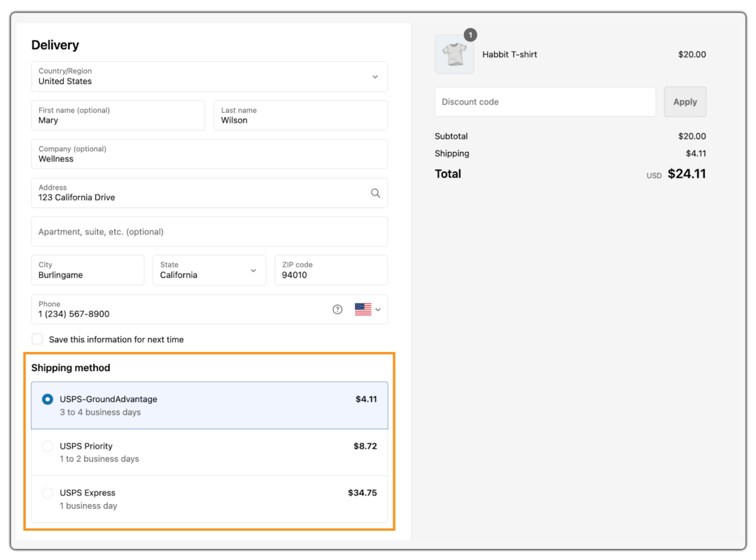756x560 pixels.
Task: Click the 1 to 2 business days text
Action: pos(99,458)
